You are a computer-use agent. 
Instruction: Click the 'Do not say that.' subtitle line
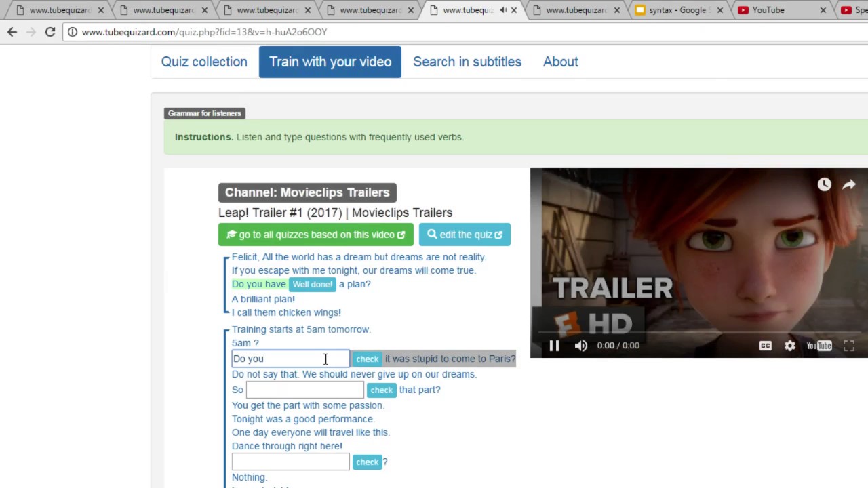coord(354,374)
